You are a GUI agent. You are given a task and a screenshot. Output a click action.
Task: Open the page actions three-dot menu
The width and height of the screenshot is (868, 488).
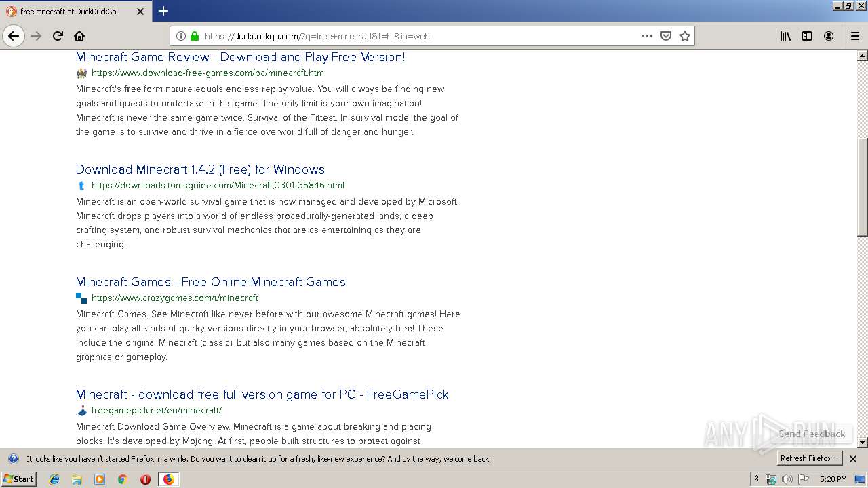click(x=647, y=36)
